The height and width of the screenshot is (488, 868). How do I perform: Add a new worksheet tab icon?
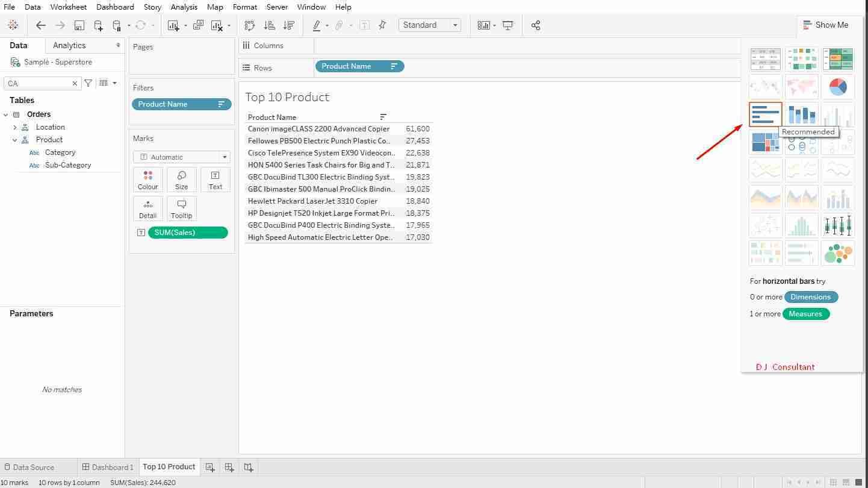point(209,467)
